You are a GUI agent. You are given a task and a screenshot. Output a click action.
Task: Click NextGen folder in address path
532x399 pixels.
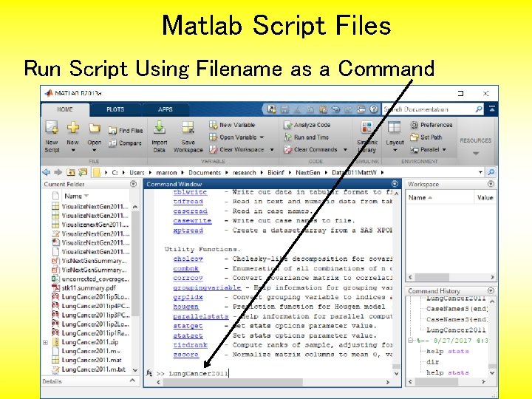[x=307, y=173]
